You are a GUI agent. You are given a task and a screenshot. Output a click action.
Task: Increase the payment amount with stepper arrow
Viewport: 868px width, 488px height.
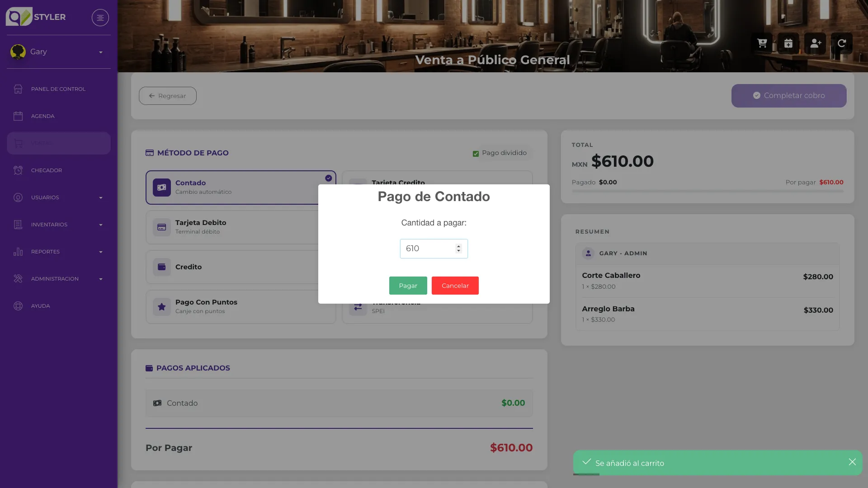(458, 246)
